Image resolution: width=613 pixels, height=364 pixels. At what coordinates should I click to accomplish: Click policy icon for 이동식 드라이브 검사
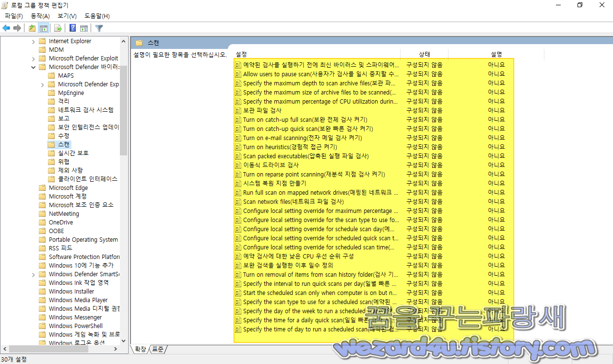click(x=238, y=165)
